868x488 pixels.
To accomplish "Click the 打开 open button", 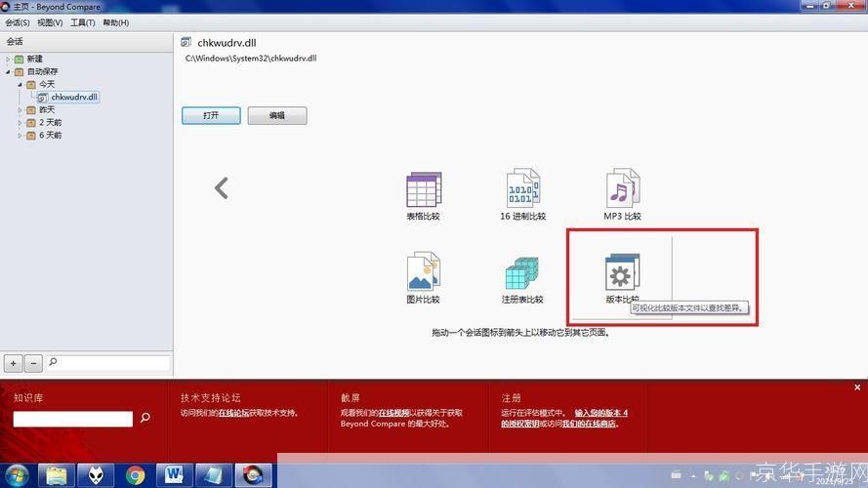I will pyautogui.click(x=211, y=115).
